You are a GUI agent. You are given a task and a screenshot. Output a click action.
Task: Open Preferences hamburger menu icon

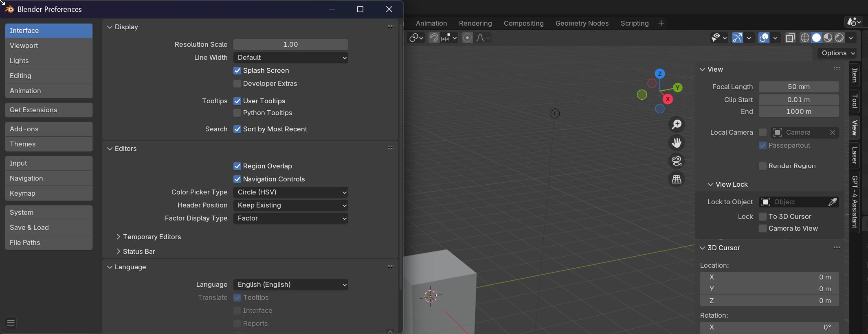(11, 323)
